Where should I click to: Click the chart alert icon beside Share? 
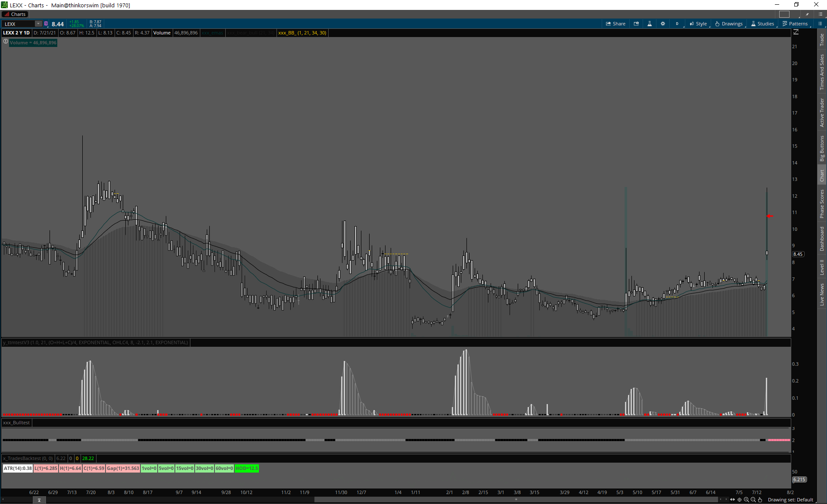(636, 24)
